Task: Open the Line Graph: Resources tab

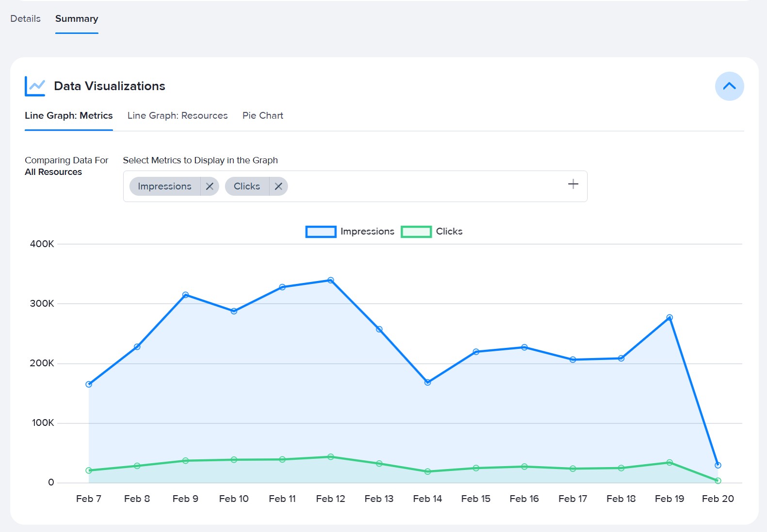Action: pos(177,115)
